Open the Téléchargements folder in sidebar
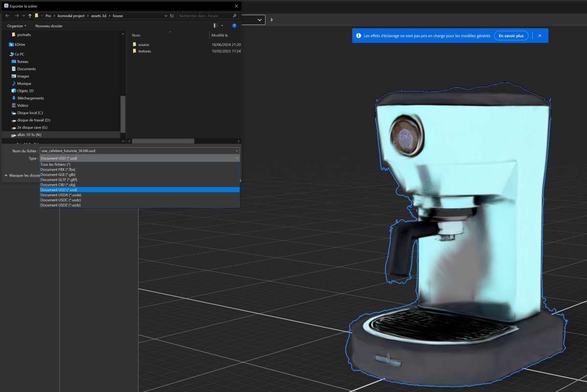 pyautogui.click(x=30, y=98)
